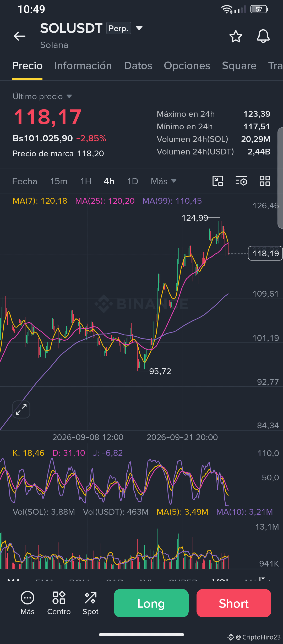
Task: Switch to the Información tab
Action: click(83, 66)
